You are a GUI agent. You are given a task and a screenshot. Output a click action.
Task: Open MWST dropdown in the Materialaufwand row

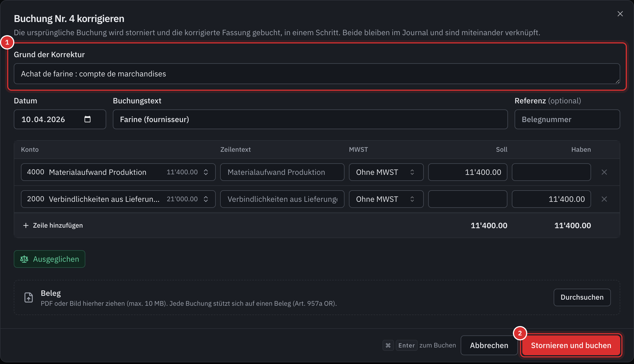(386, 172)
